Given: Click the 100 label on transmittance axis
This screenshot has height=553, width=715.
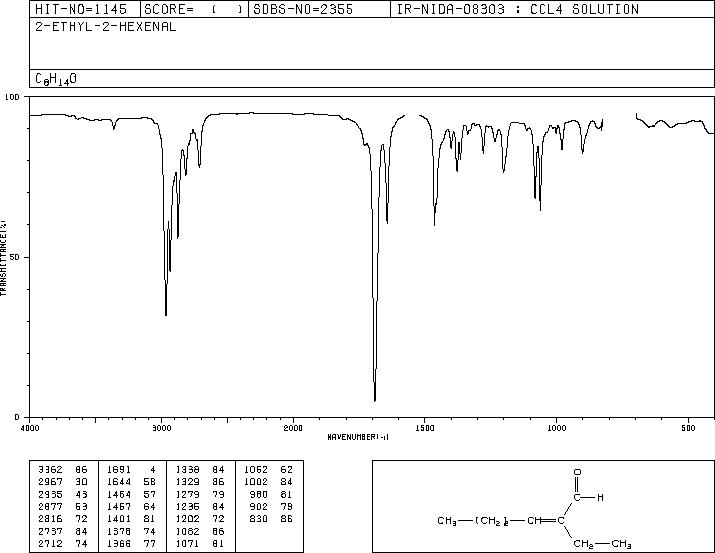Looking at the screenshot, I should coord(13,97).
